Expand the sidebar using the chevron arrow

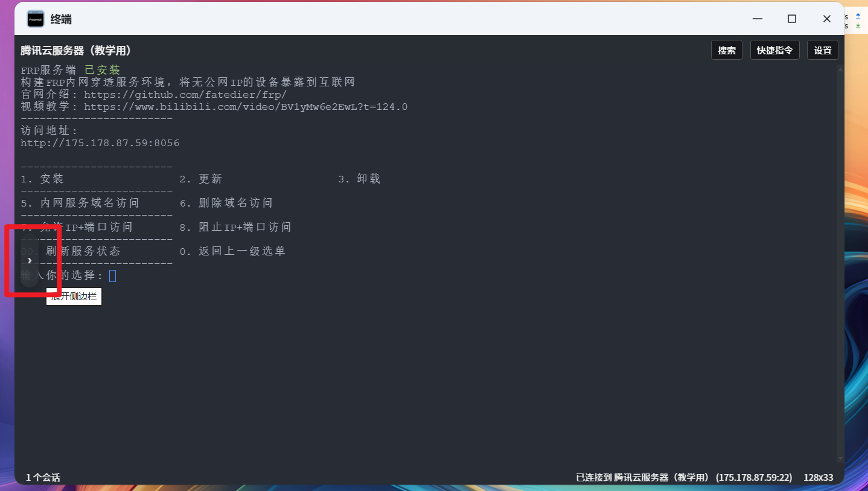30,261
